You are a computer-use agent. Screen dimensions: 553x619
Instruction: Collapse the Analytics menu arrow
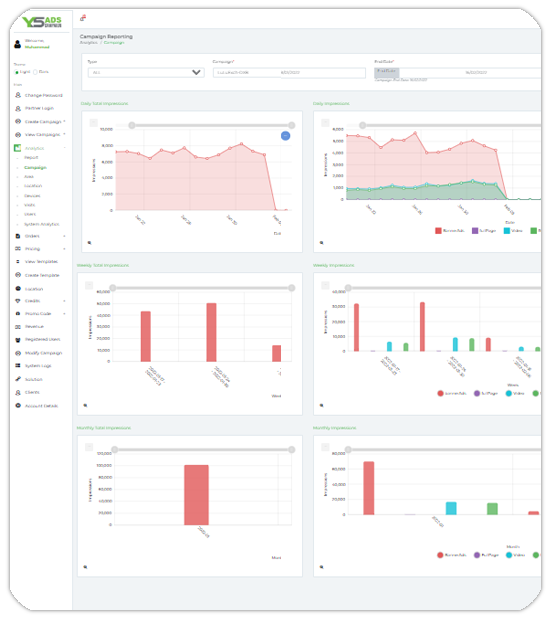(x=64, y=148)
